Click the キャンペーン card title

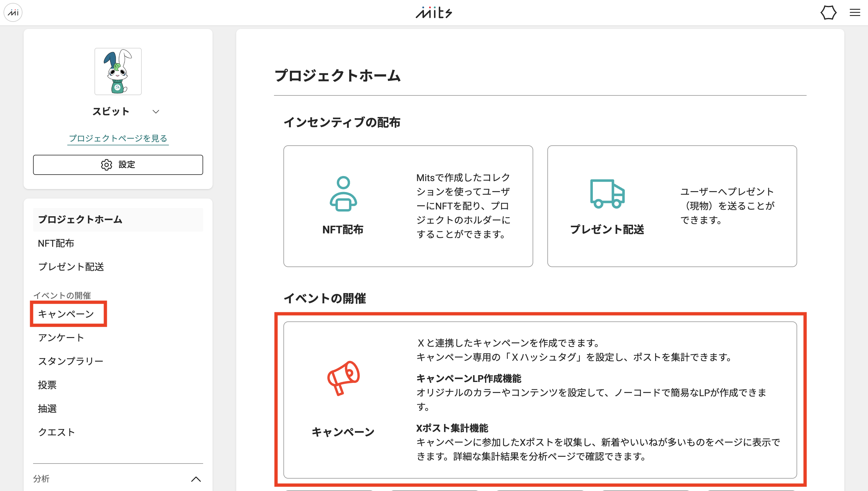[x=343, y=432]
